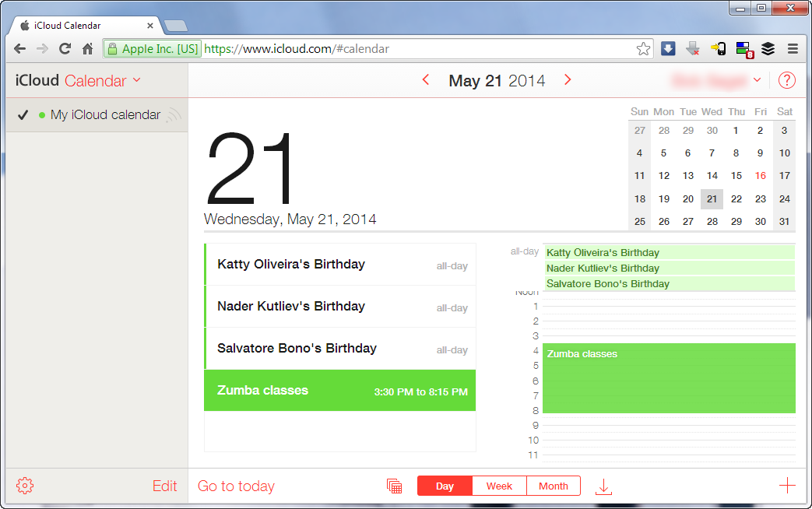Click the yellow arrow phone extension icon

[719, 49]
